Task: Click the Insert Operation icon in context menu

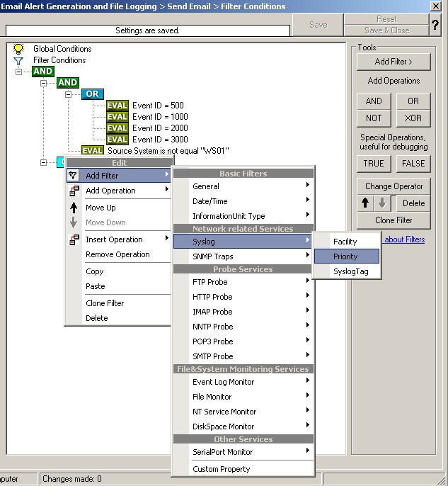Action: click(x=74, y=239)
